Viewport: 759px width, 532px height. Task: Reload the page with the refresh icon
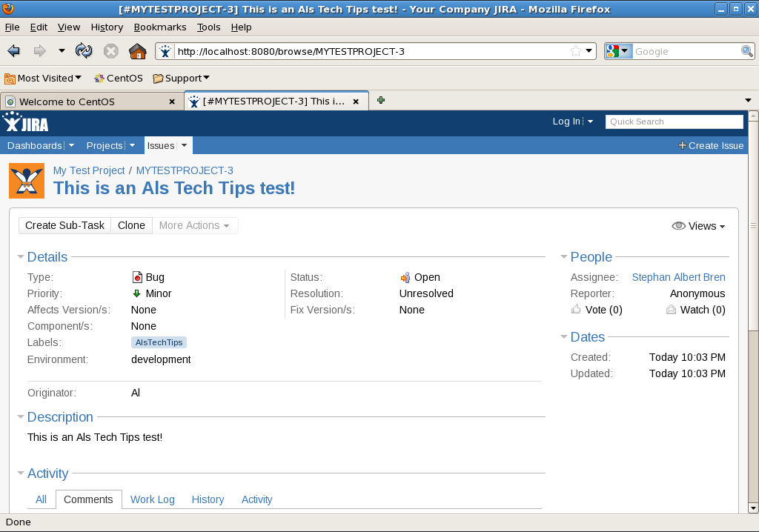pyautogui.click(x=84, y=51)
